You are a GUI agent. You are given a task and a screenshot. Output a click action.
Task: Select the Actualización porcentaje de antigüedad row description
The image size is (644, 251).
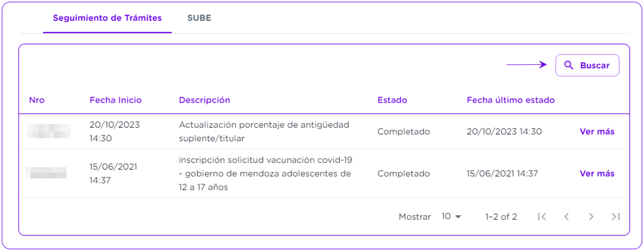tap(264, 131)
